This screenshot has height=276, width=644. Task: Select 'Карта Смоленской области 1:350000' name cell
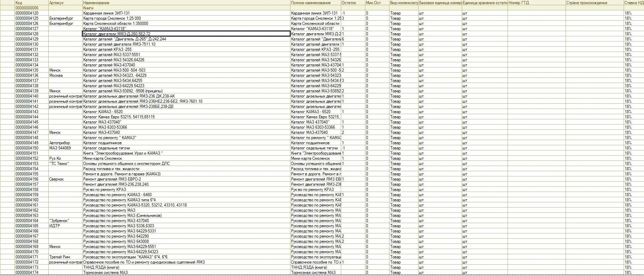[x=186, y=24]
